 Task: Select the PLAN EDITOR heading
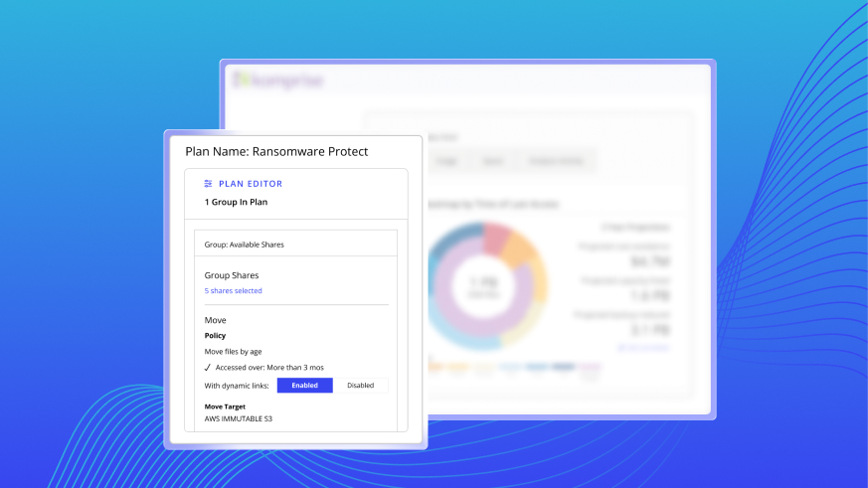pyautogui.click(x=251, y=184)
